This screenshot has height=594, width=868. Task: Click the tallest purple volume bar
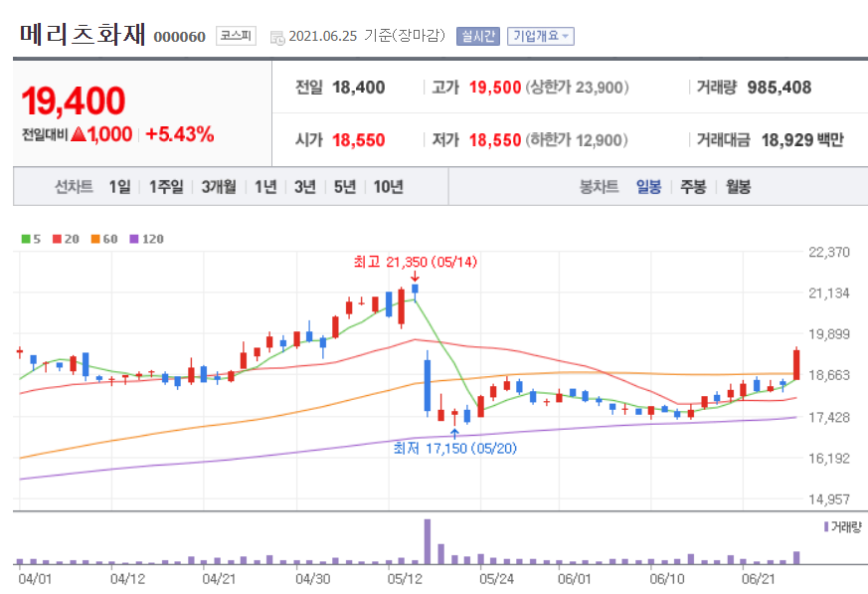[x=428, y=541]
